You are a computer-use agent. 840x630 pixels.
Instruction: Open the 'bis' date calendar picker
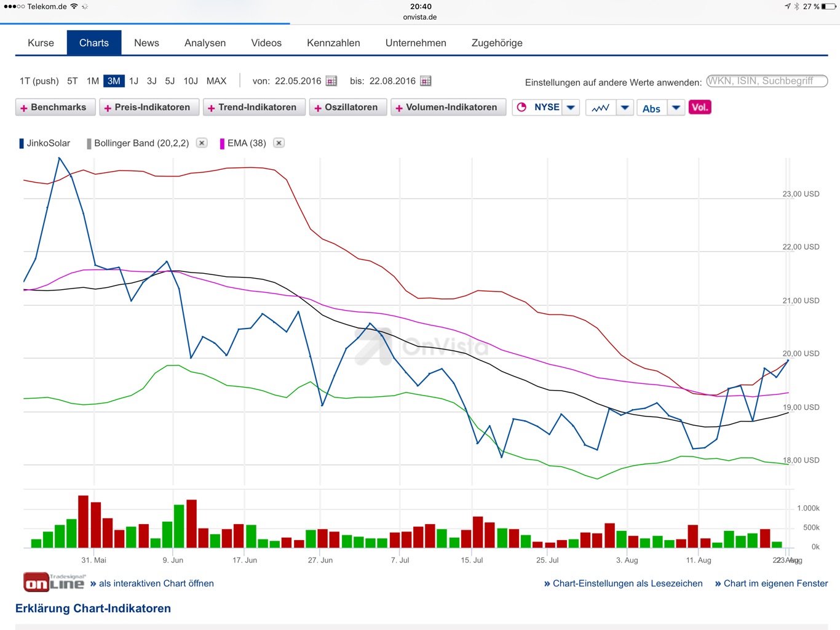pyautogui.click(x=426, y=81)
